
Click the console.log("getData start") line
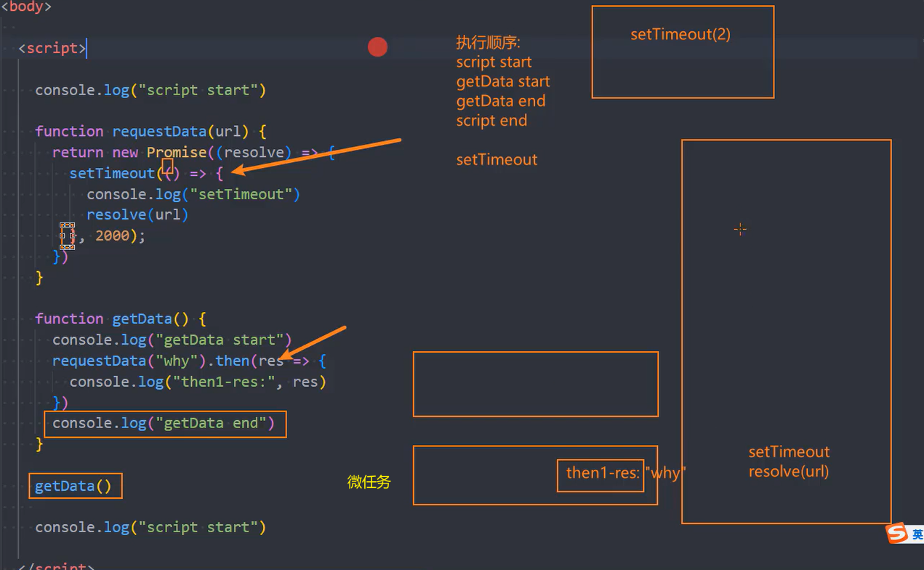[172, 340]
